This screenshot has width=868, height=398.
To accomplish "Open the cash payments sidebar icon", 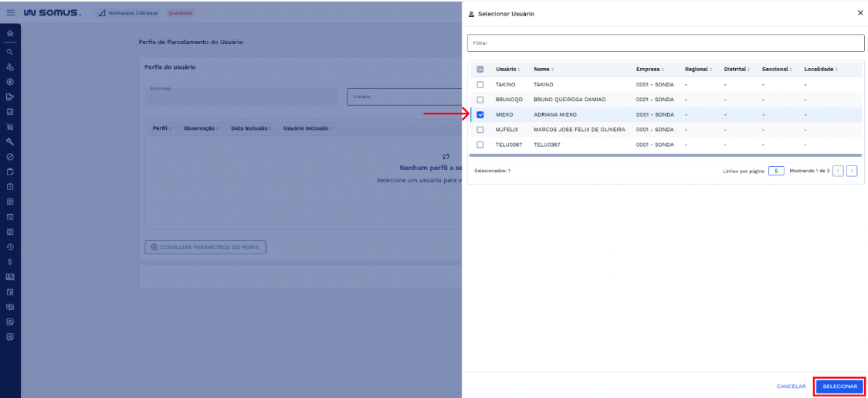I will [10, 307].
